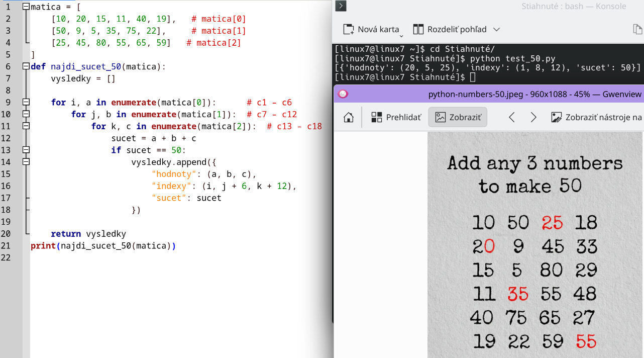
Task: Click the copy icon in Konsole toolbar
Action: click(637, 29)
